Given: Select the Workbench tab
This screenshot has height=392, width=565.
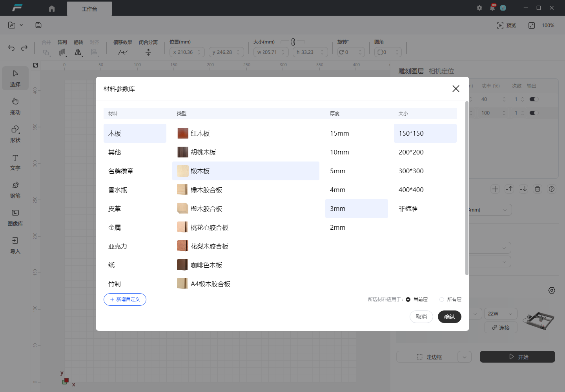Looking at the screenshot, I should coord(89,9).
